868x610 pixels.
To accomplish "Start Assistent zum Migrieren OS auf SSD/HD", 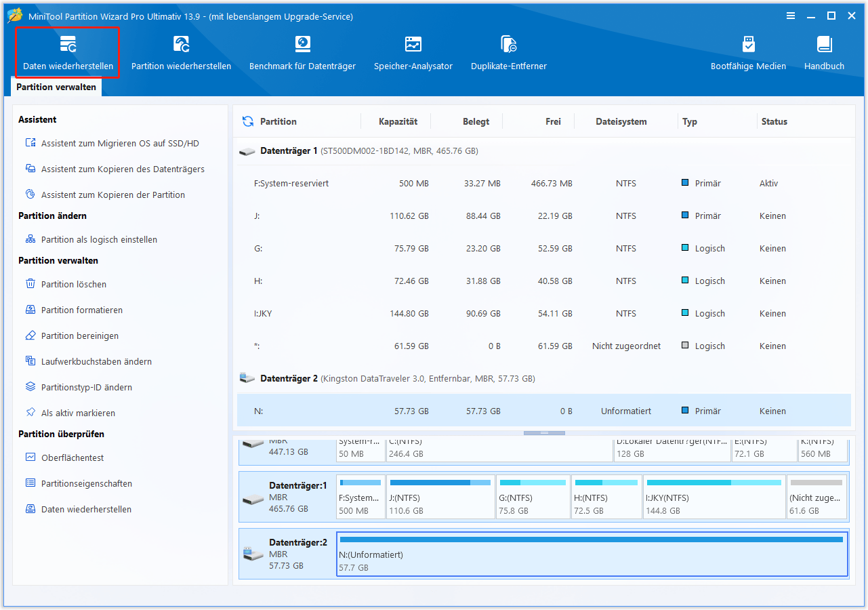I will (x=112, y=144).
